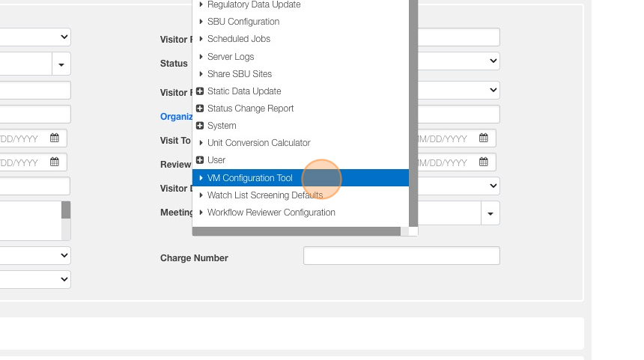Open Server Logs menu entry
This screenshot has width=644, height=360.
click(231, 57)
